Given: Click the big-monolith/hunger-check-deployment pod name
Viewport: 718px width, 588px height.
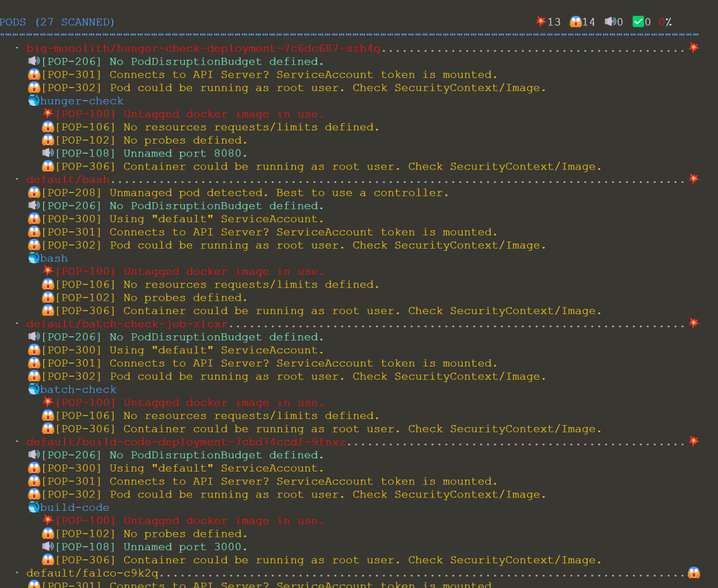Looking at the screenshot, I should coord(203,48).
